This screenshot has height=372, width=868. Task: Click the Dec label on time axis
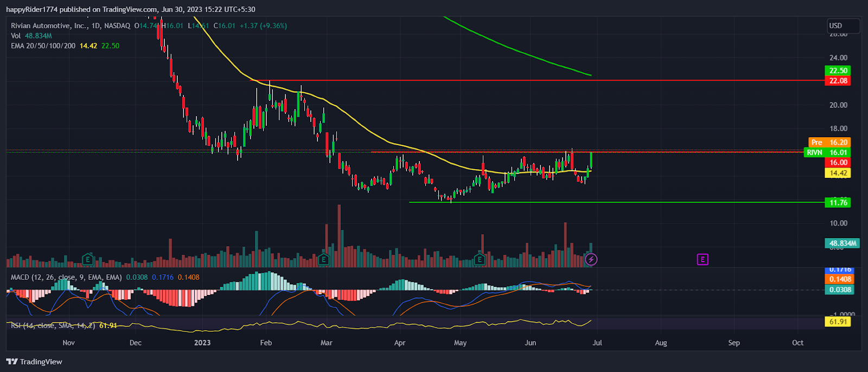coord(135,343)
